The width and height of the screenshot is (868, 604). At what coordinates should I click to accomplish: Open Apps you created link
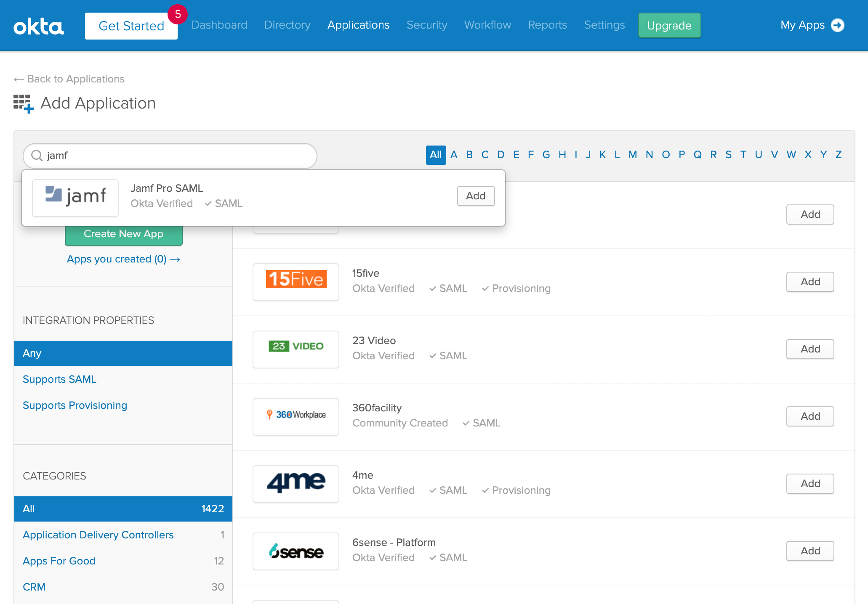(123, 259)
